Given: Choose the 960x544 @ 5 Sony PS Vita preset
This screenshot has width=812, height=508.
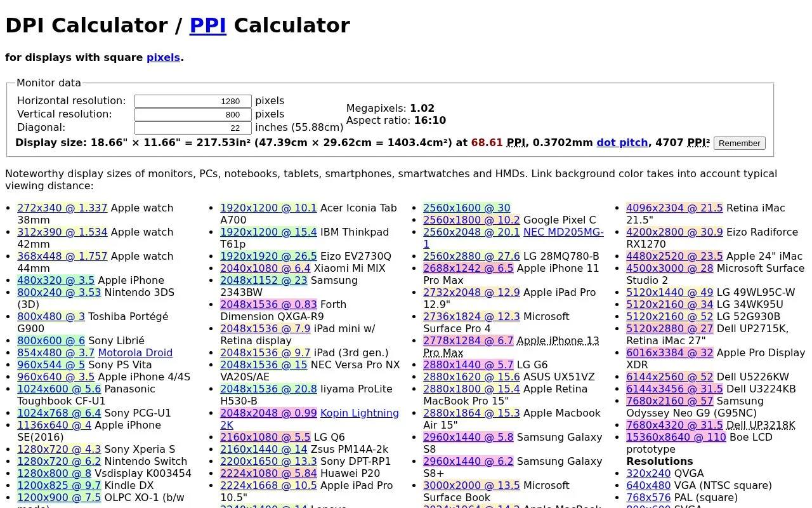Looking at the screenshot, I should pos(51,364).
